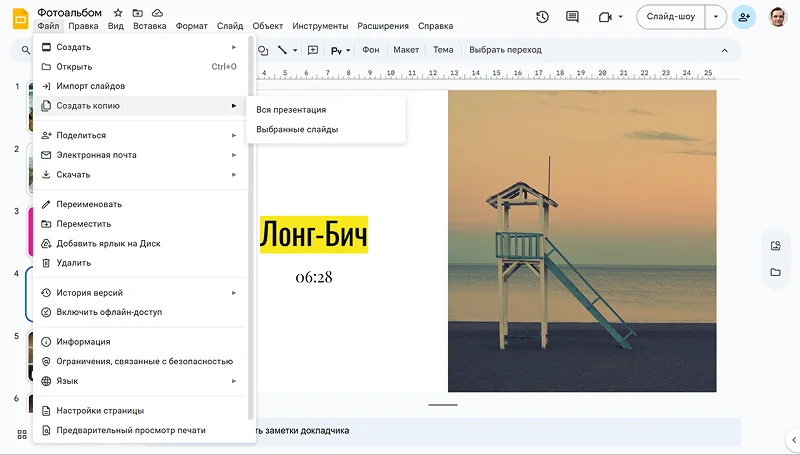This screenshot has height=455, width=800.
Task: Open the comments panel icon
Action: 572,17
